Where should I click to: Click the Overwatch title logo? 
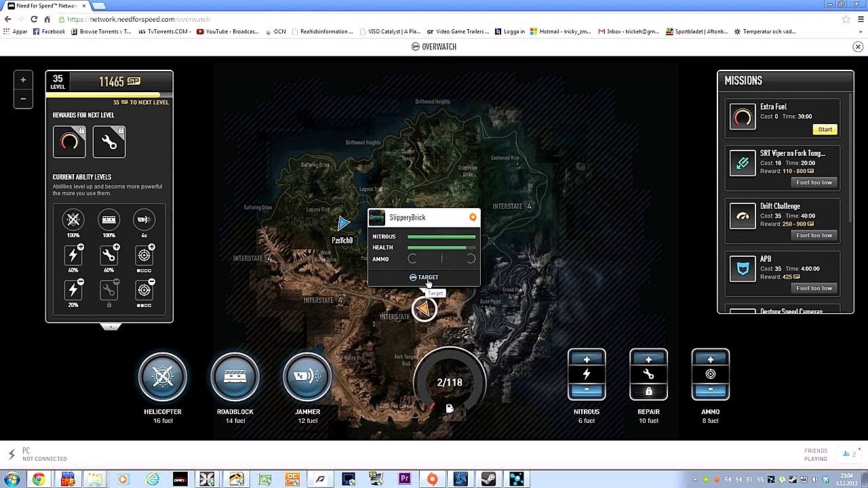coord(434,47)
